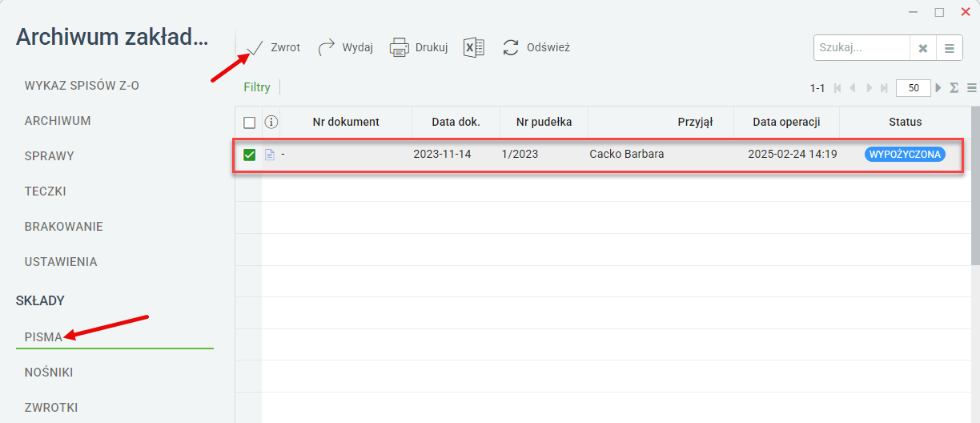Open the search options menu icon

tap(949, 48)
